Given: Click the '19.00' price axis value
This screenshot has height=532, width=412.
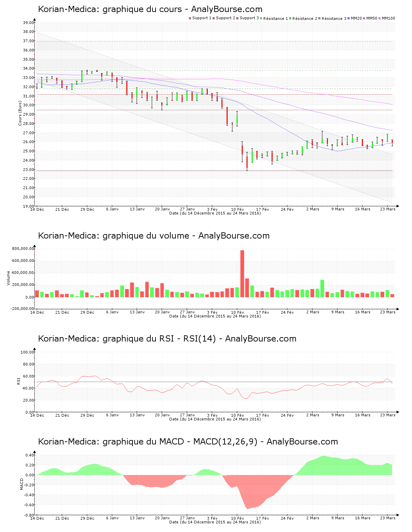Looking at the screenshot, I should (28, 206).
